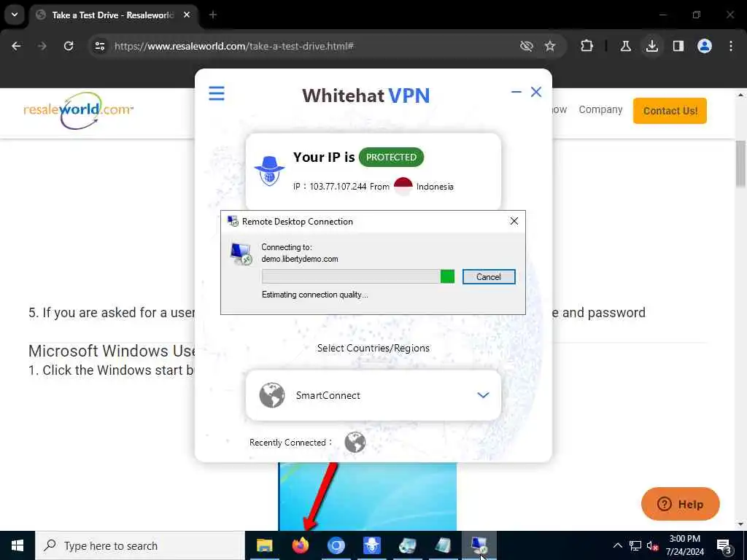Go back in the browser
This screenshot has height=560, width=747.
(16, 46)
